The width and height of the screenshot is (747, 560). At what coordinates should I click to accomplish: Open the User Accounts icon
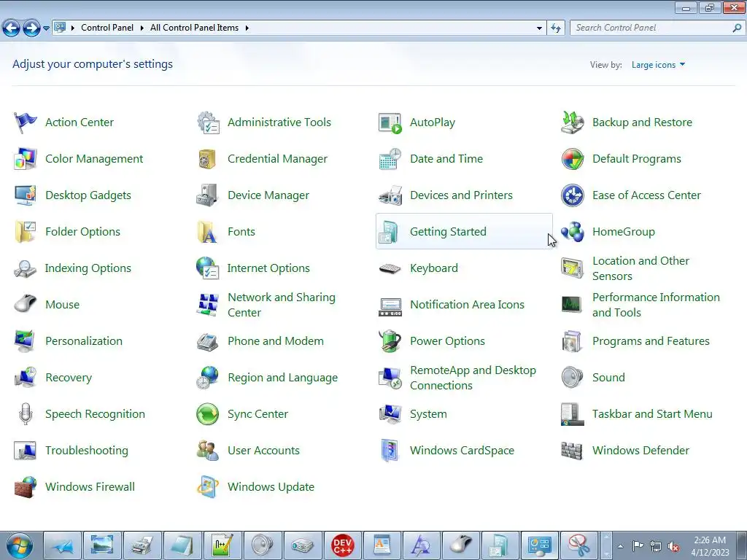(x=207, y=451)
